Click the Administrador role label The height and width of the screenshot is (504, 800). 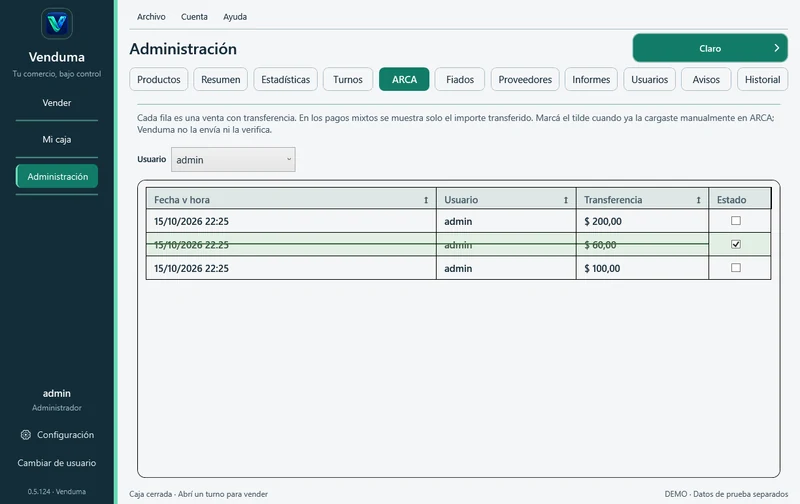click(57, 408)
